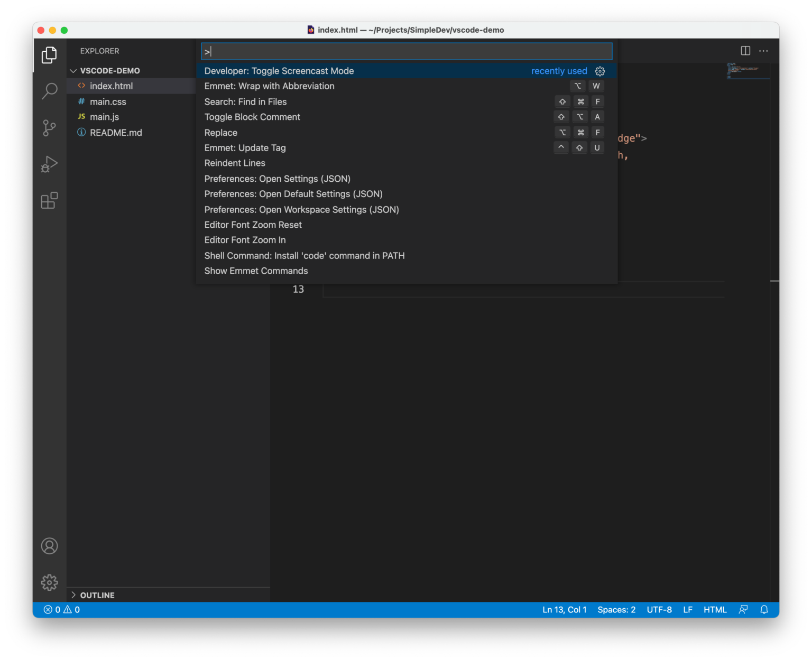Screen dimensions: 812x661
Task: Click Ln 13, Col 1 in status bar
Action: 565,610
